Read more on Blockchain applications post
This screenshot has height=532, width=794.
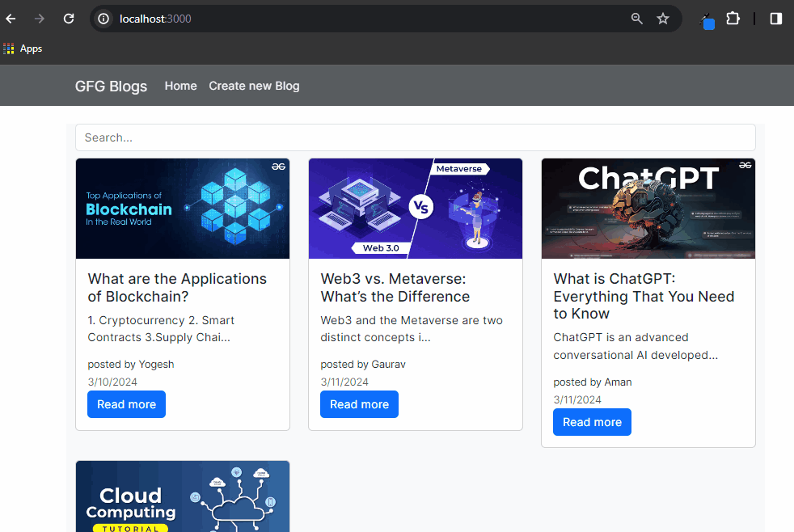pyautogui.click(x=127, y=404)
